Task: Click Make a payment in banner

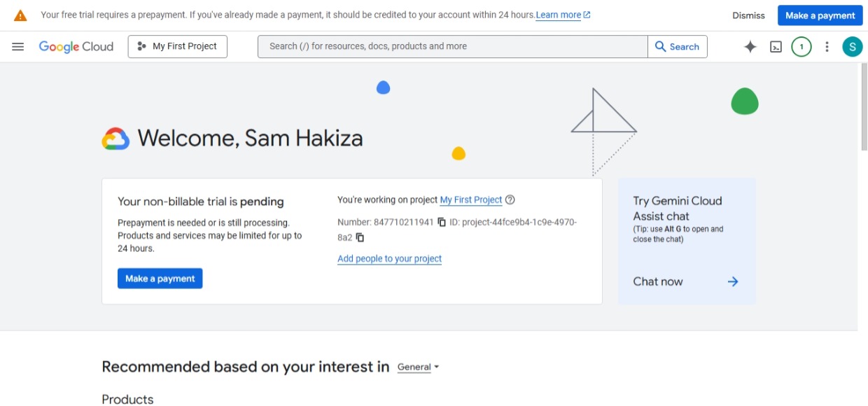Action: pyautogui.click(x=820, y=15)
